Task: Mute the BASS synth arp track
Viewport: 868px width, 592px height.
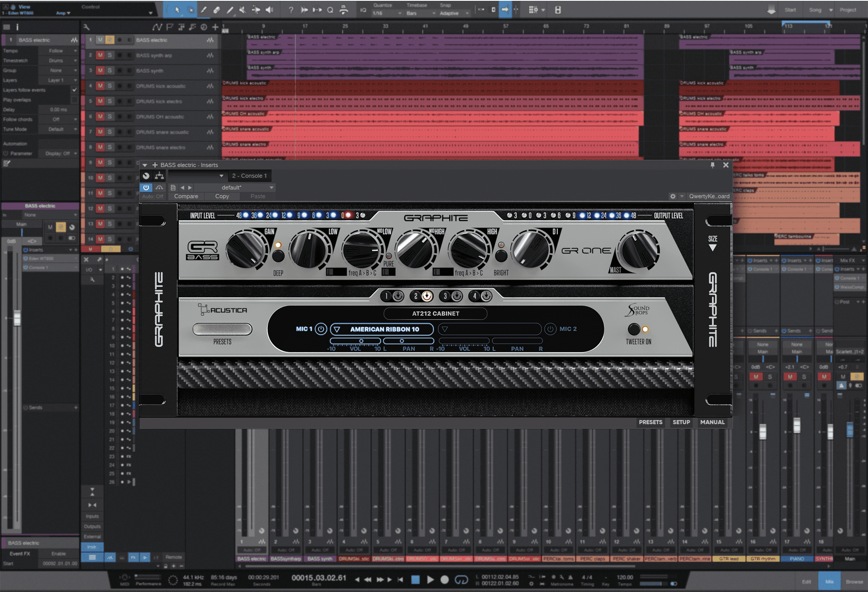Action: pos(100,55)
